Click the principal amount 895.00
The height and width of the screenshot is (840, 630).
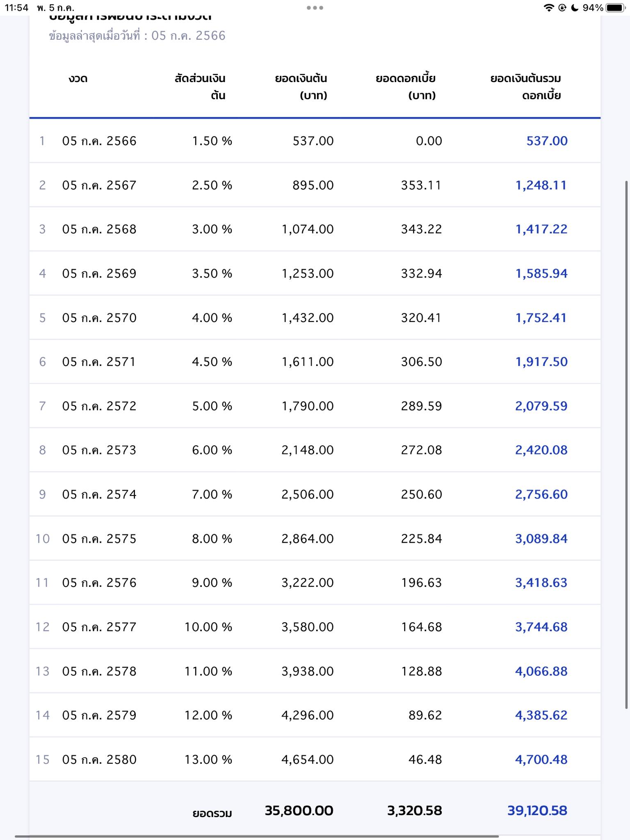pos(313,185)
